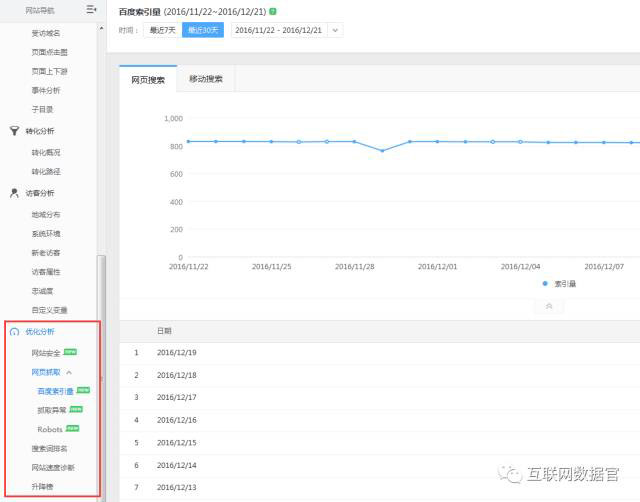Image resolution: width=640 pixels, height=502 pixels.
Task: Click the dip data point on chart line
Action: [x=382, y=151]
